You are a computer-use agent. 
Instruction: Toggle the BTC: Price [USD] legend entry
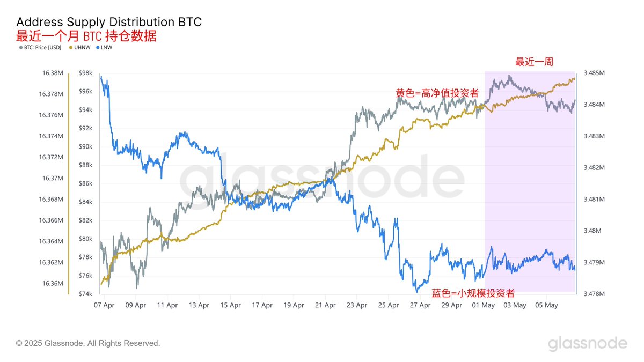40,48
